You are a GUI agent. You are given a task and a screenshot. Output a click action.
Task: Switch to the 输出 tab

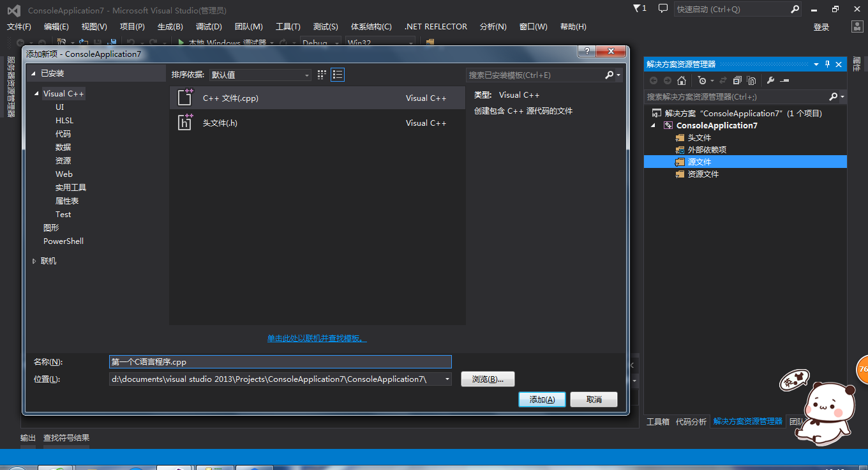pos(28,437)
